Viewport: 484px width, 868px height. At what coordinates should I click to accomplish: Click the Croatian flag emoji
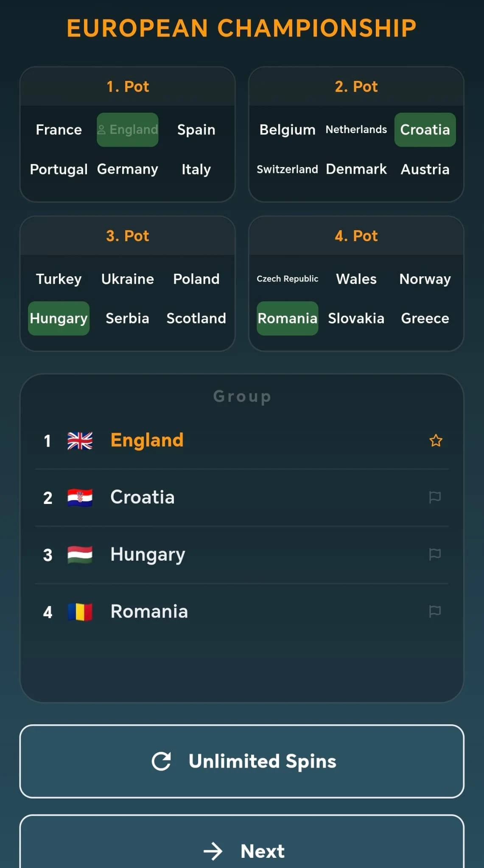(x=80, y=498)
